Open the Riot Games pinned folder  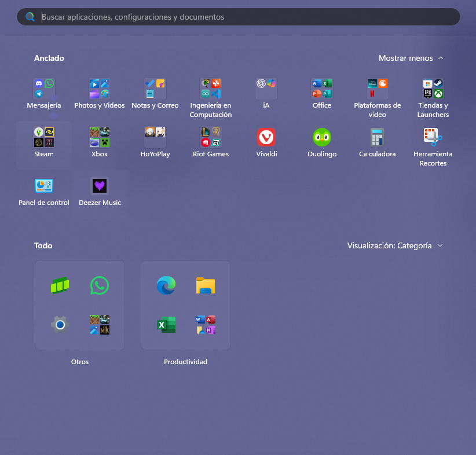tap(211, 137)
